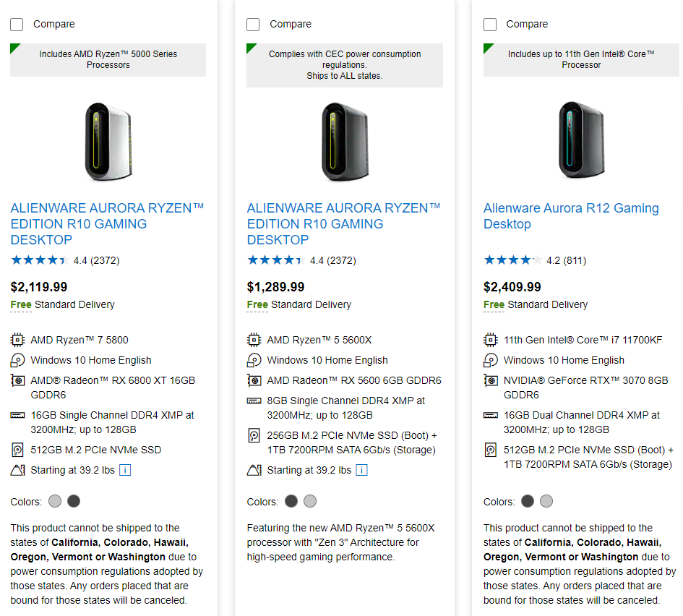Click the processor icon next to AMD Ryzen 7 5800
Viewport: 683px width, 616px height.
[17, 340]
